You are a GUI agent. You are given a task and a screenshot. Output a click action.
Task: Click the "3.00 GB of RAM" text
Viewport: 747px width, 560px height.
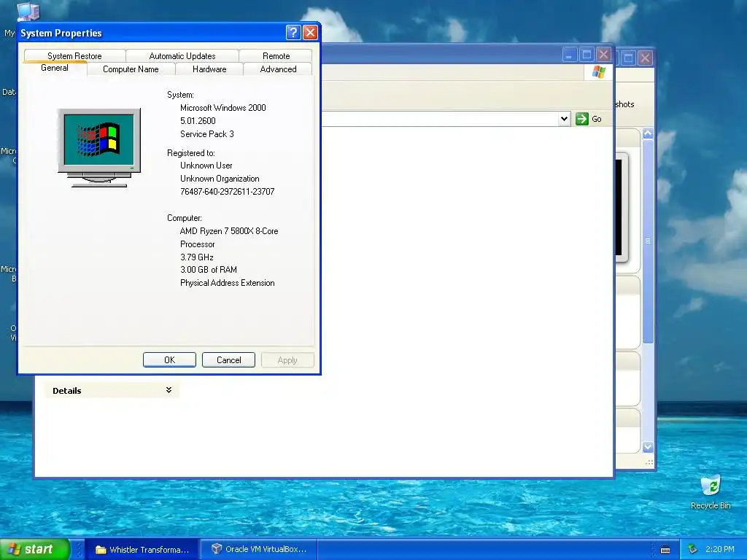(208, 270)
